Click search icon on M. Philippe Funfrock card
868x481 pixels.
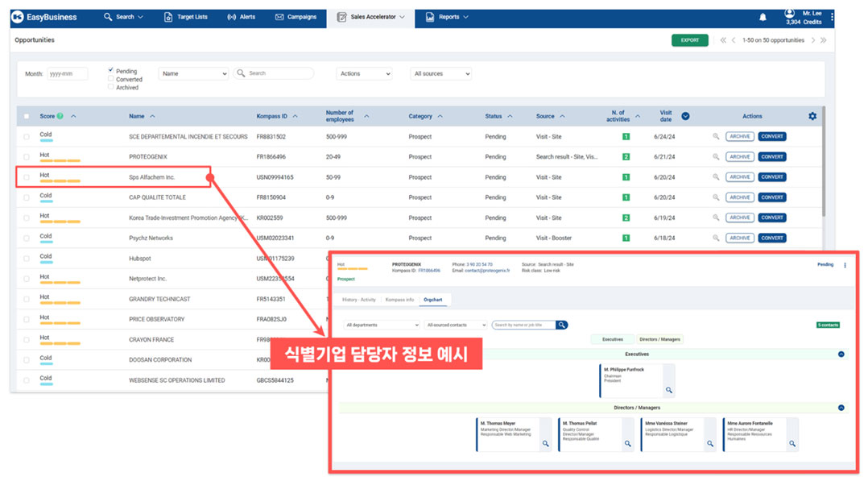(668, 390)
